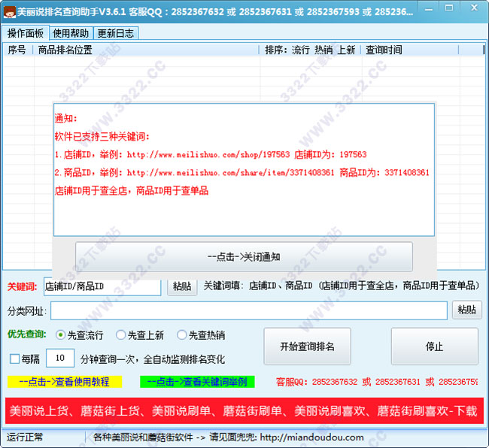Screen dimensions: 489x448
Task: Click the 通知: heading in the notice
Action: [65, 118]
